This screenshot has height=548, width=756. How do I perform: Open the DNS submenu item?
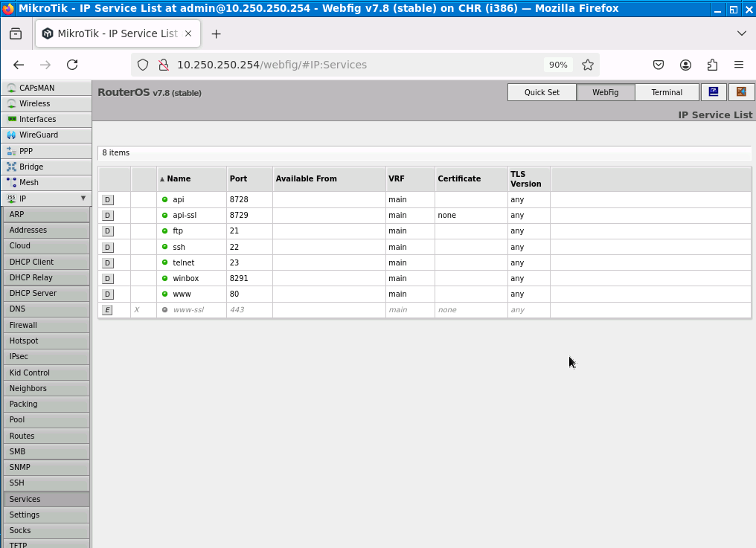[46, 309]
